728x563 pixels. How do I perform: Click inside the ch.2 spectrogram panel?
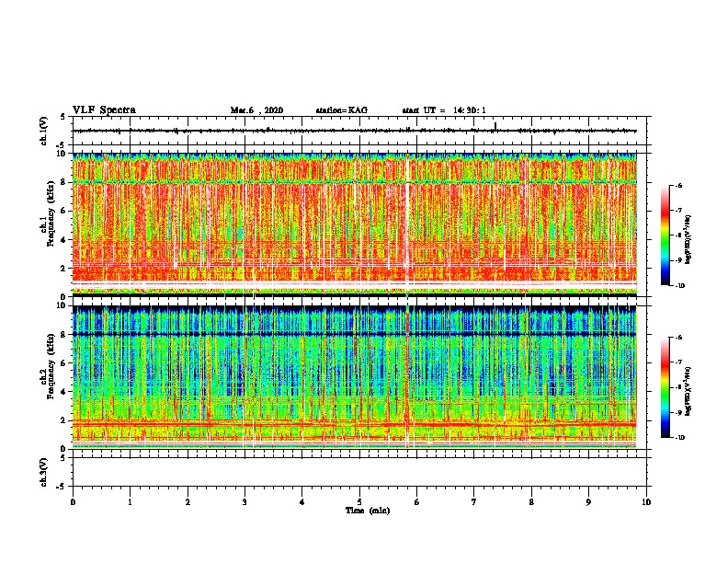tap(355, 377)
